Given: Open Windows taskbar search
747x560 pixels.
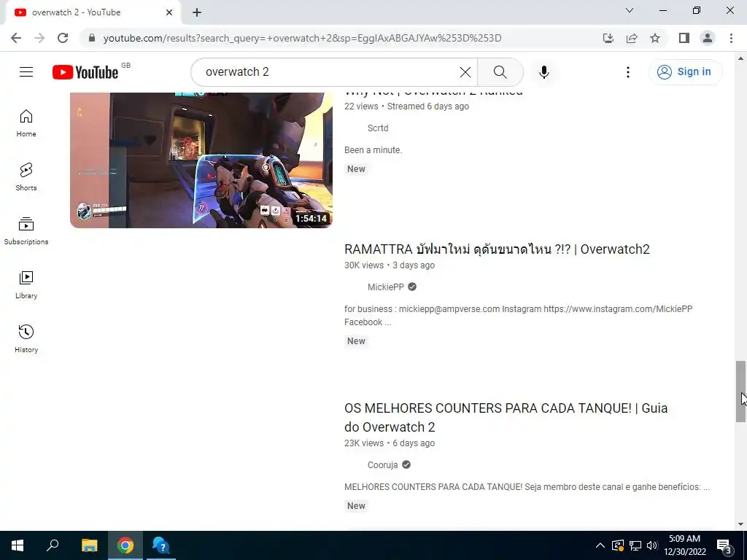Looking at the screenshot, I should click(x=53, y=545).
